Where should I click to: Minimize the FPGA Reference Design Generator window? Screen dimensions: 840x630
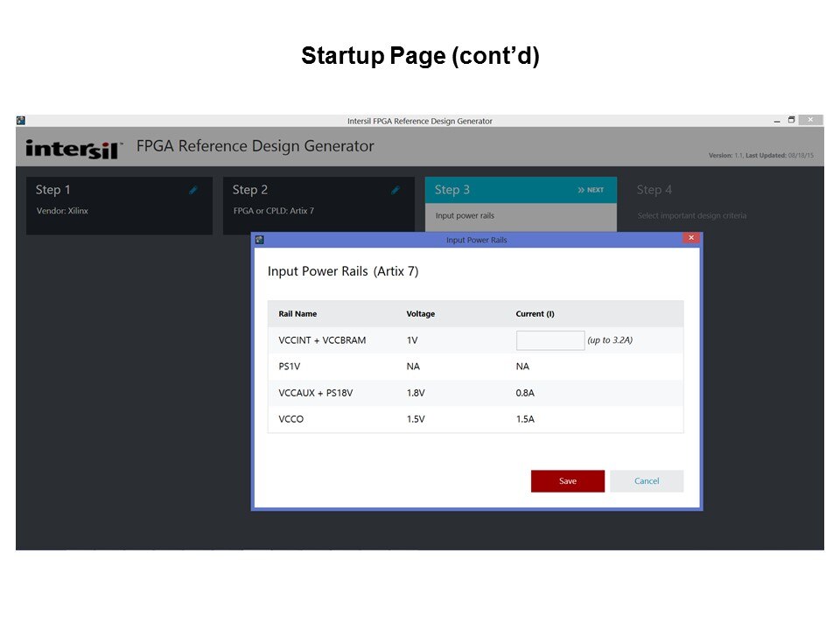coord(775,120)
